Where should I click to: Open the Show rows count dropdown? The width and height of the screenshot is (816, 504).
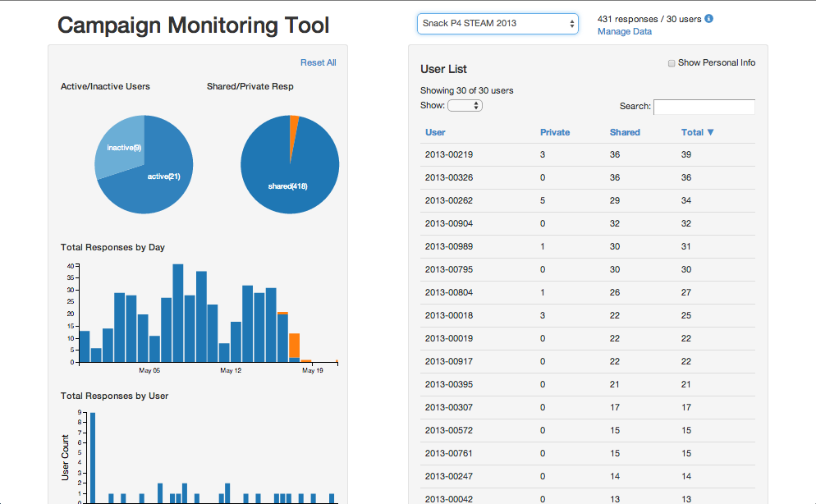465,106
